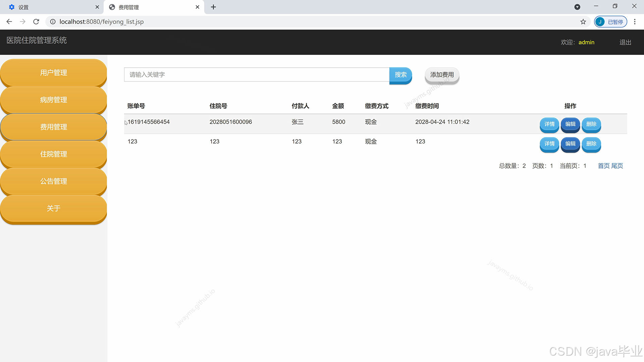Restore down the browser window
The width and height of the screenshot is (644, 362).
point(615,6)
